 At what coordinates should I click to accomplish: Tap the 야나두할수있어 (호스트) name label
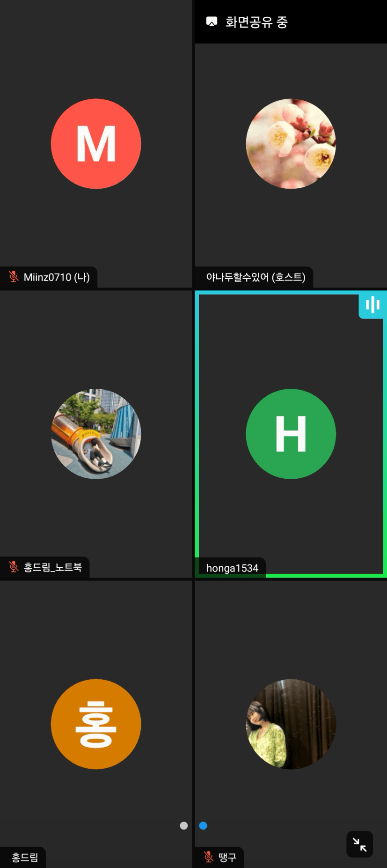[256, 277]
